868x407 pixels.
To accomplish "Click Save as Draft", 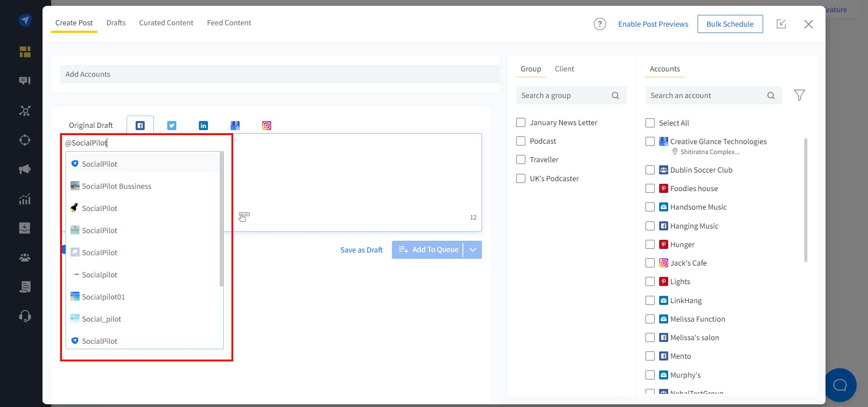I will (x=361, y=250).
